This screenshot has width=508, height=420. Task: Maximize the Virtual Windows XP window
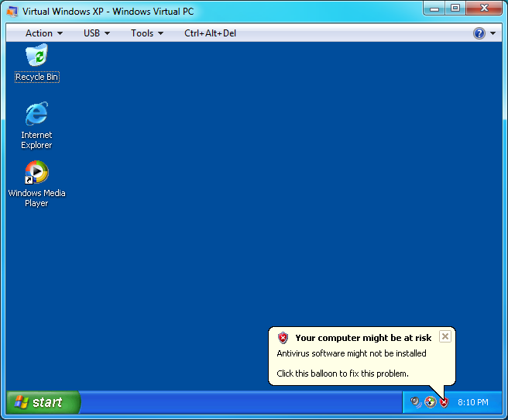point(455,9)
